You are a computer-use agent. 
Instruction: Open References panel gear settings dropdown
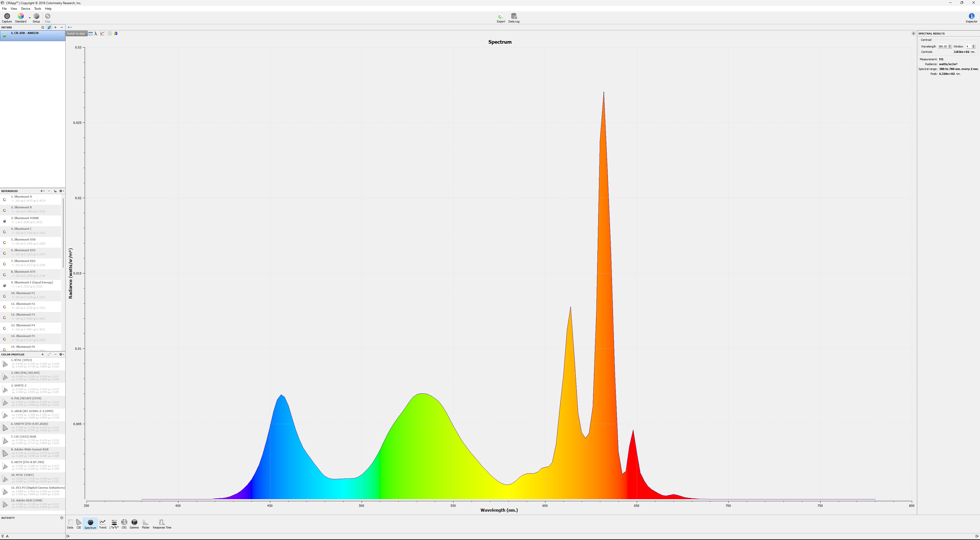pos(61,191)
